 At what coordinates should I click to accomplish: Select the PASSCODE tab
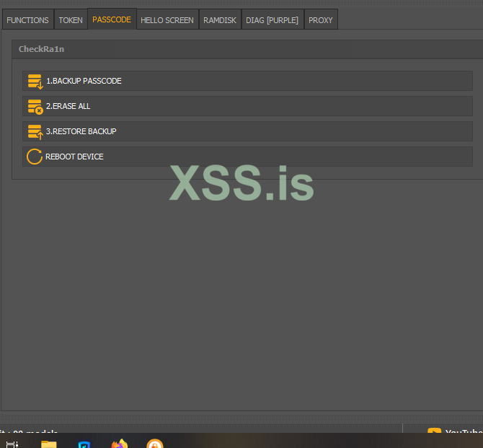click(112, 19)
